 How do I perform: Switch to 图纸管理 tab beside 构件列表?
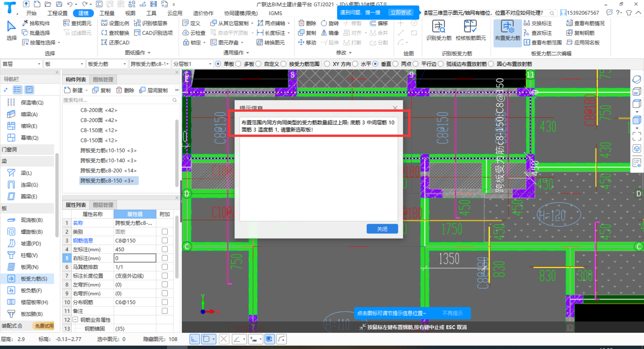point(103,80)
